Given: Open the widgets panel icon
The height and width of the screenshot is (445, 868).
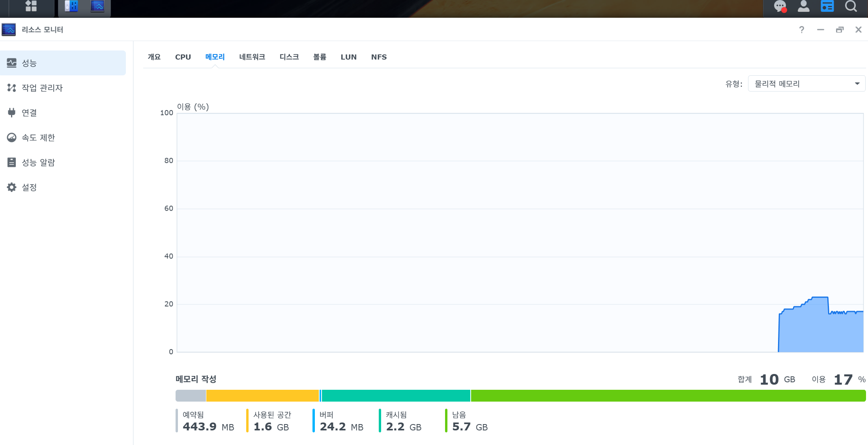Looking at the screenshot, I should click(x=827, y=6).
